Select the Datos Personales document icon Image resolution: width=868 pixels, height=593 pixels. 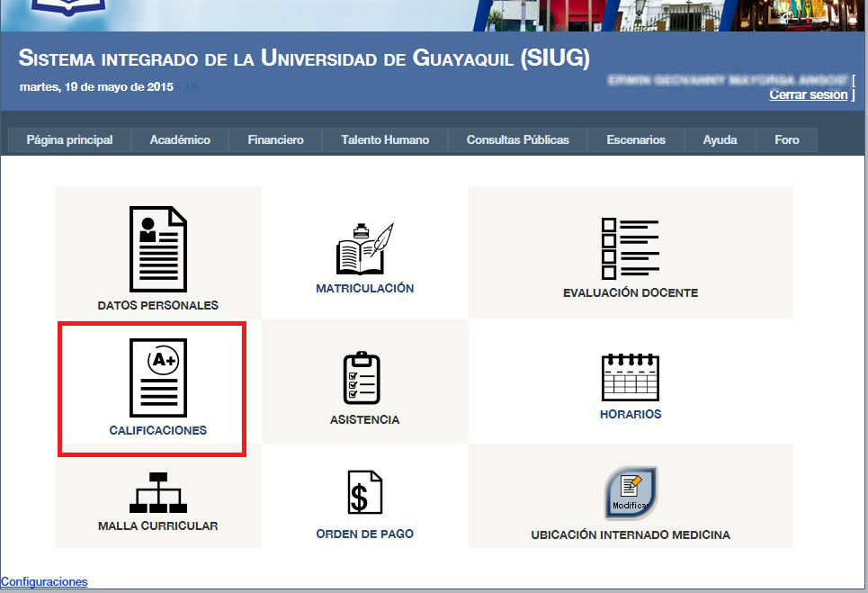157,247
